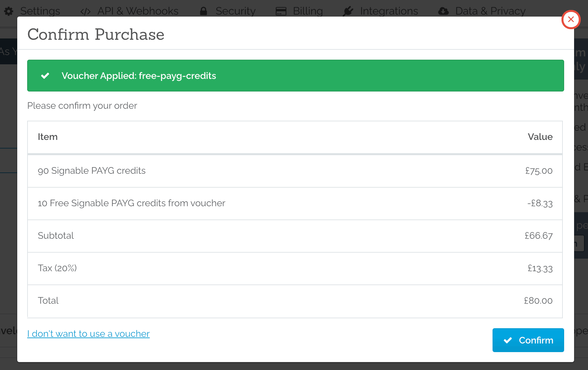
Task: Click the £66.67 subtotal value
Action: pyautogui.click(x=539, y=236)
